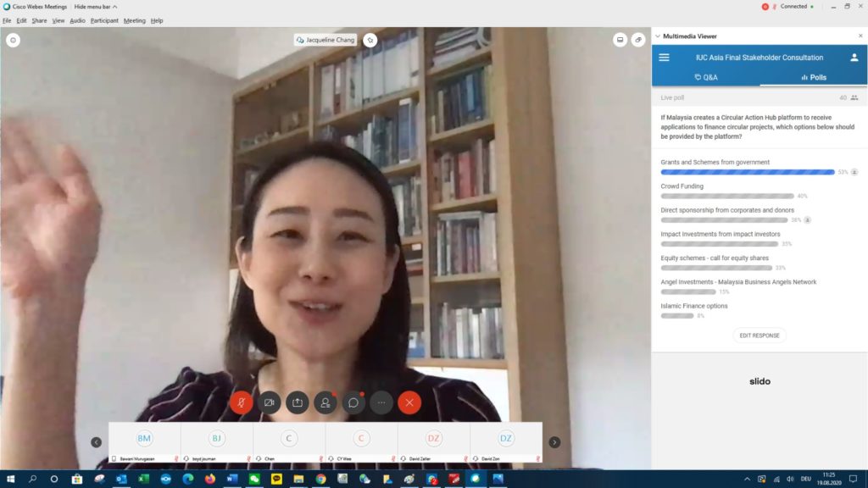Open the Slido hamburger menu

664,58
